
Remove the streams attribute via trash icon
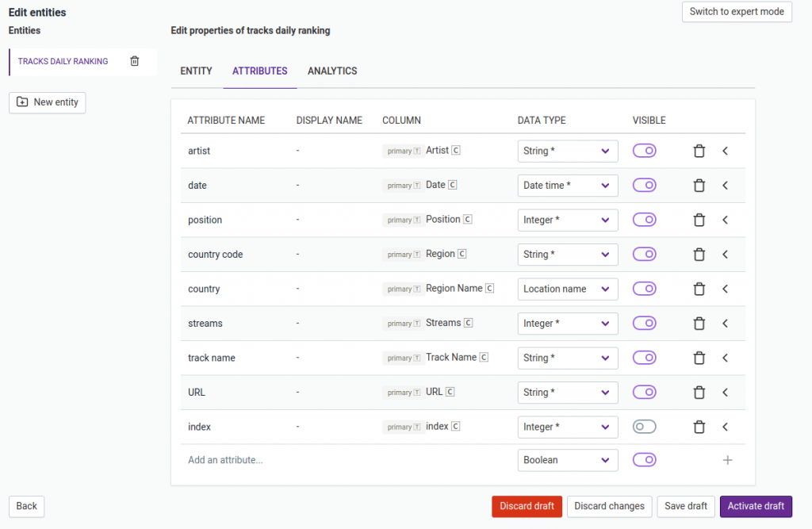point(699,324)
